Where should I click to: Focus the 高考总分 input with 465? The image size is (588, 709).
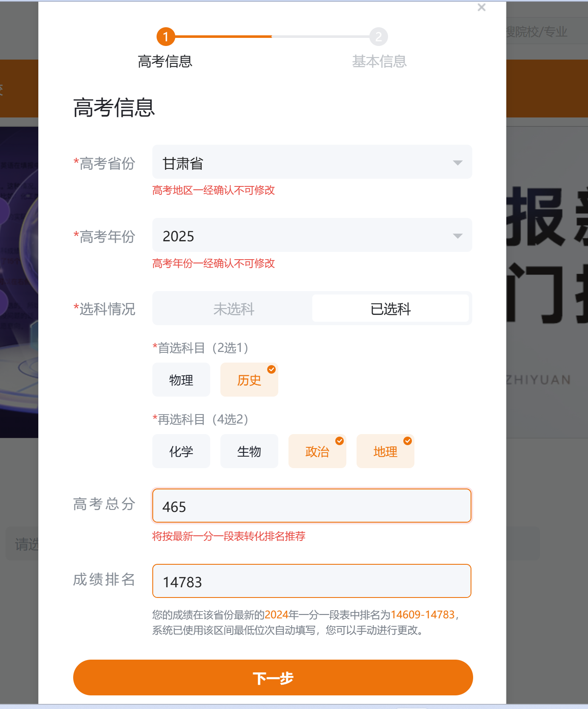[x=312, y=506]
